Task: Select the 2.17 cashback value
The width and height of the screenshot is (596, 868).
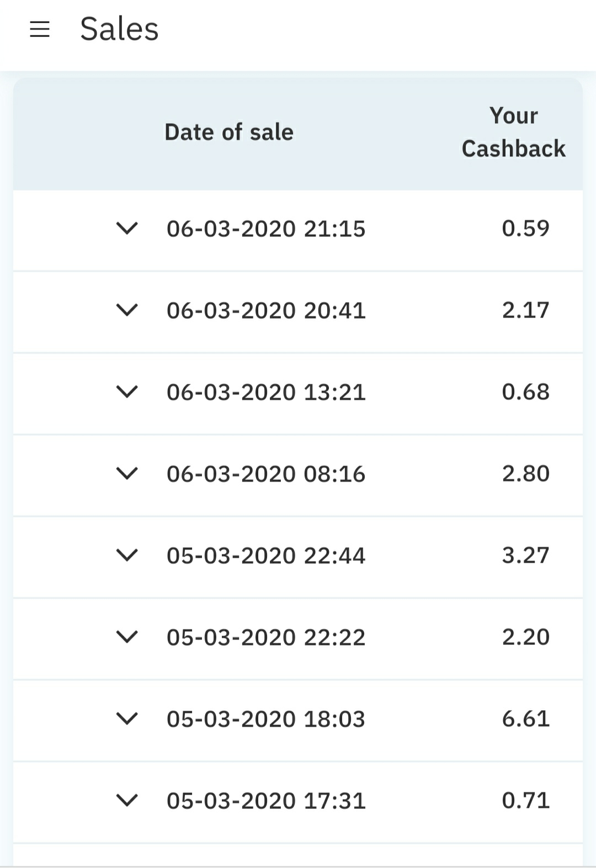Action: pyautogui.click(x=525, y=310)
